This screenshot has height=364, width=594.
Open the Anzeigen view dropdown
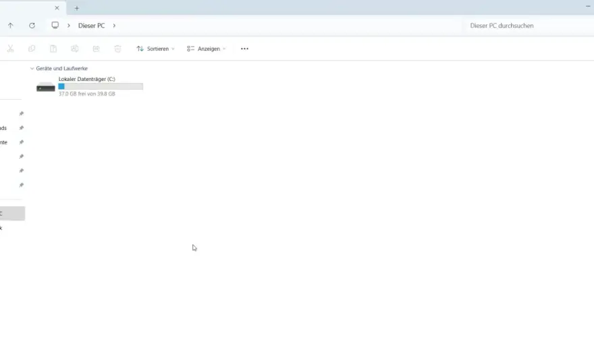click(x=207, y=49)
